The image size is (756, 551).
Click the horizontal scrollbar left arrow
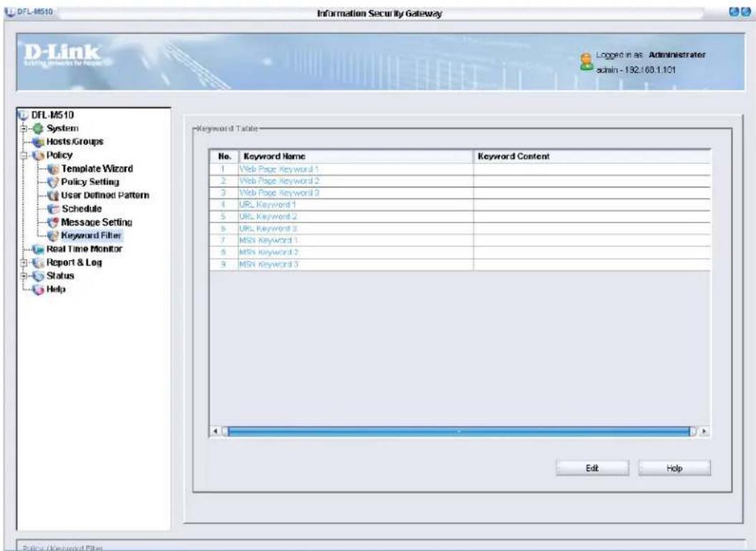point(215,431)
